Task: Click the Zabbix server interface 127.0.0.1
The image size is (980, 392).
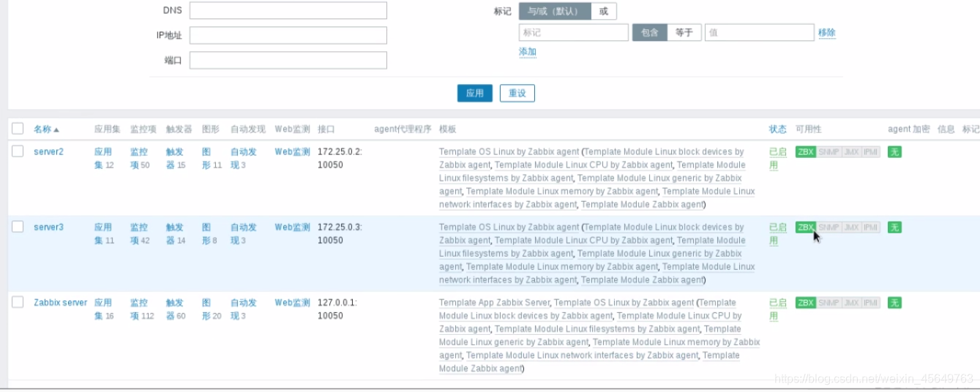Action: (337, 309)
